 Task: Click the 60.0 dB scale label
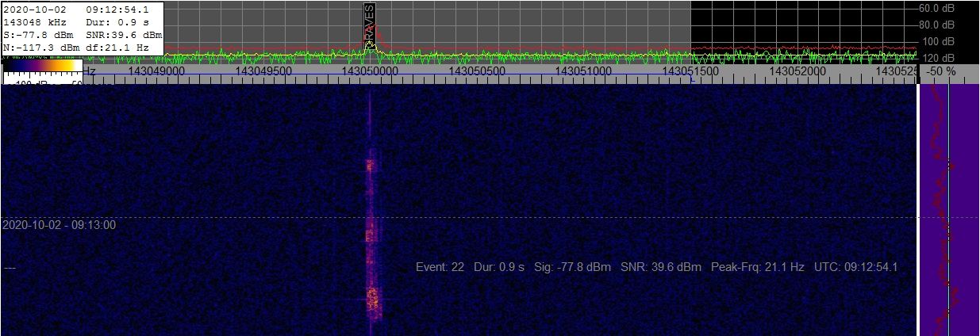point(938,9)
